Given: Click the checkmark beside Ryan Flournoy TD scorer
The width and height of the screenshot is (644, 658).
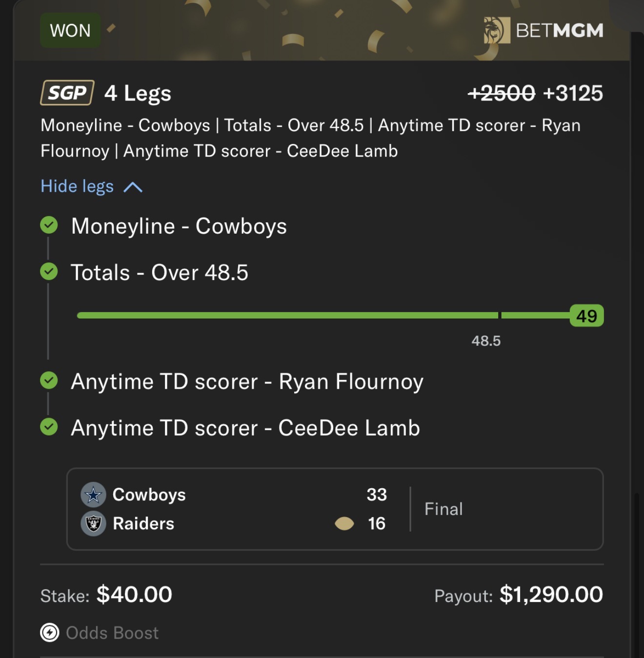Looking at the screenshot, I should click(x=49, y=380).
